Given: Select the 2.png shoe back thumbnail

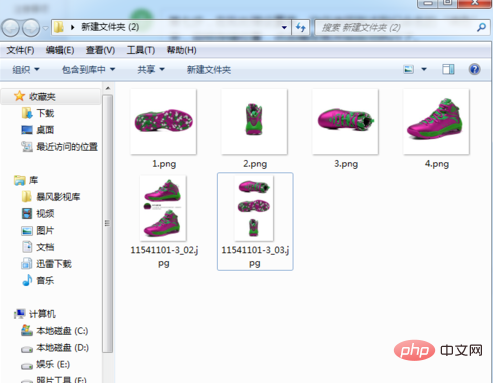Looking at the screenshot, I should point(254,122).
